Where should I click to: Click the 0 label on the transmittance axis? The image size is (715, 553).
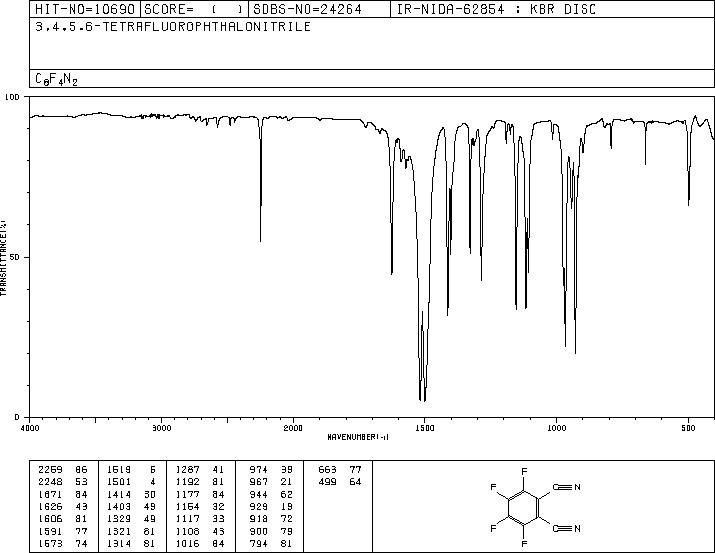(x=17, y=417)
